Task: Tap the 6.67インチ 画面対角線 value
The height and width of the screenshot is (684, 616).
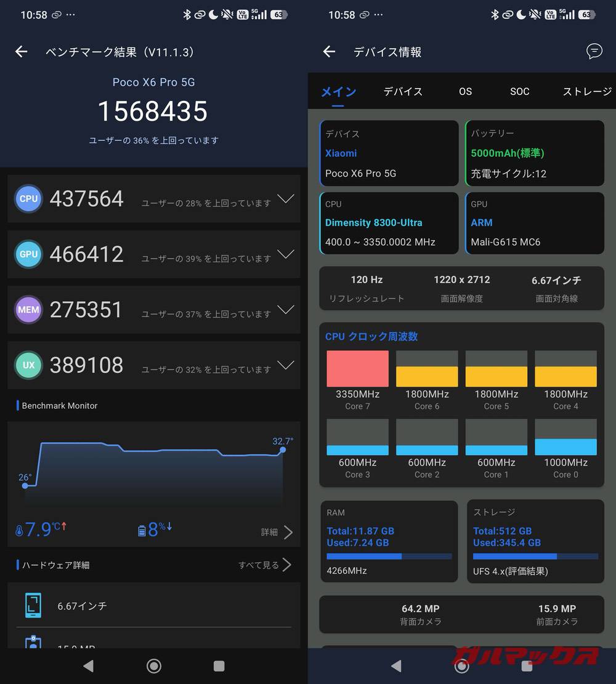Action: coord(557,280)
